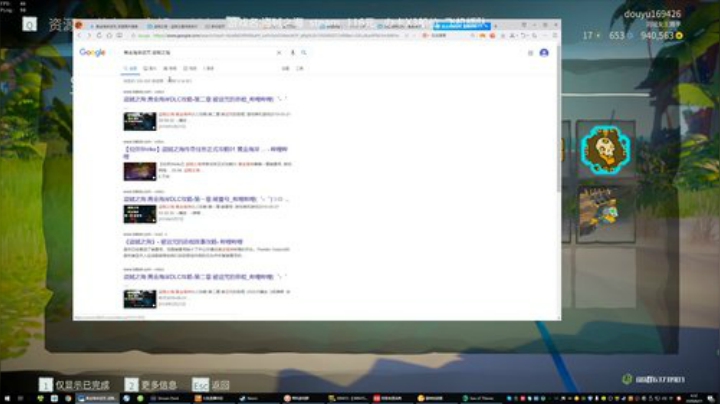The image size is (720, 404).
Task: Click the Q key icon in game header
Action: pyautogui.click(x=29, y=24)
